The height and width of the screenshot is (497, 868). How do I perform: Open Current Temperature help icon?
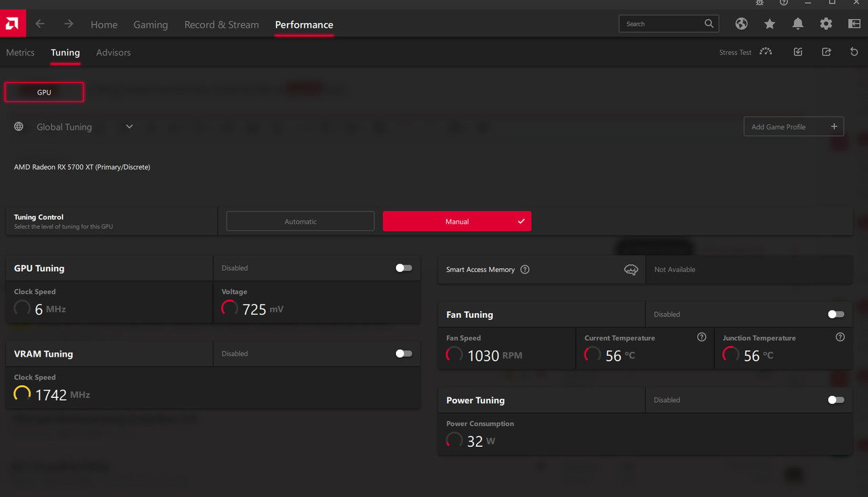click(702, 337)
